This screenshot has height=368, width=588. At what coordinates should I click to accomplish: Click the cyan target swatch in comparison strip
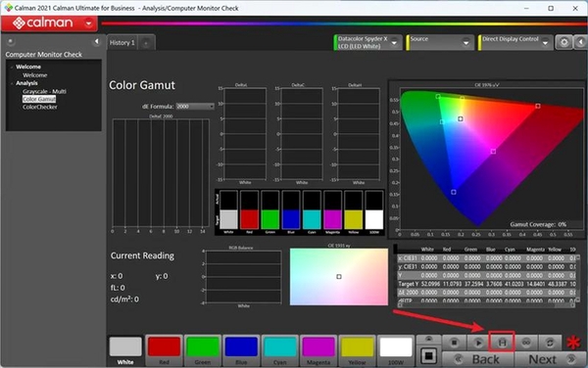click(x=312, y=219)
